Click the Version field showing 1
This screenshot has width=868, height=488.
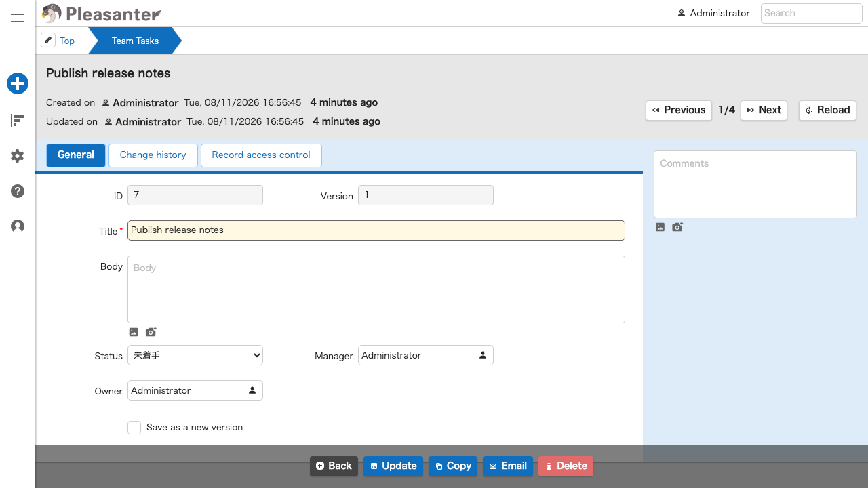(426, 195)
